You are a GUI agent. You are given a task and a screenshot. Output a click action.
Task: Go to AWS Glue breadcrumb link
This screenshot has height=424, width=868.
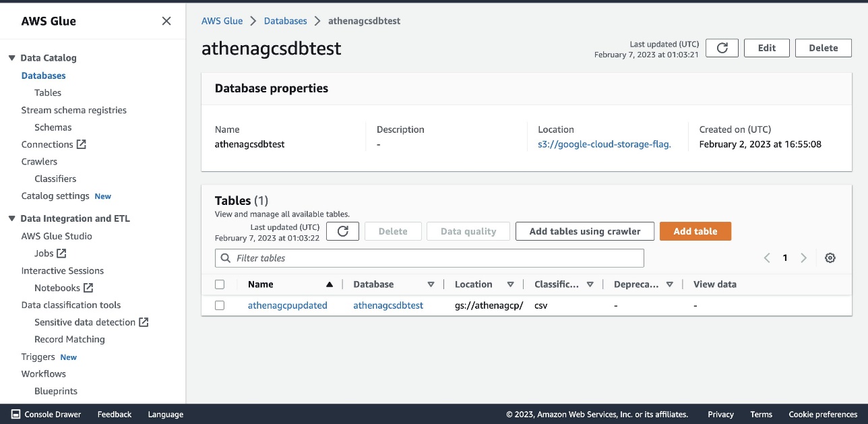pyautogui.click(x=222, y=21)
